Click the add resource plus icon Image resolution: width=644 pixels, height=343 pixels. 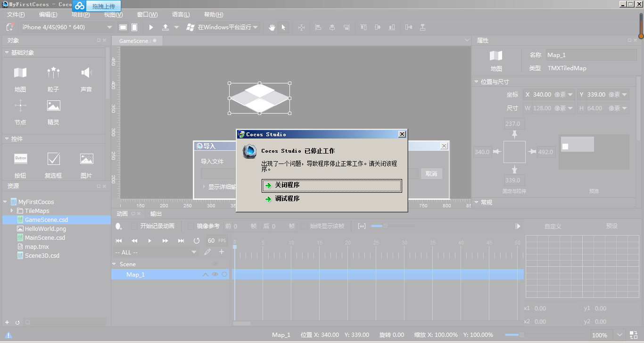7,323
